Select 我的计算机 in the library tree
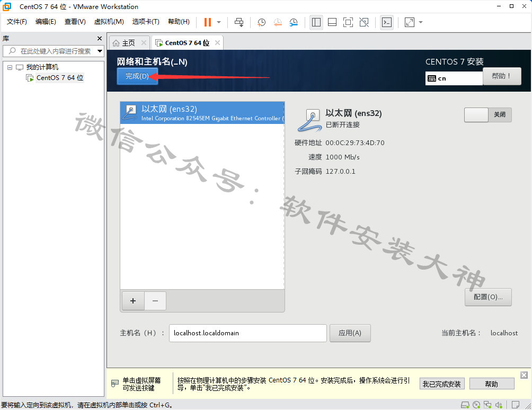This screenshot has height=410, width=532. click(42, 67)
